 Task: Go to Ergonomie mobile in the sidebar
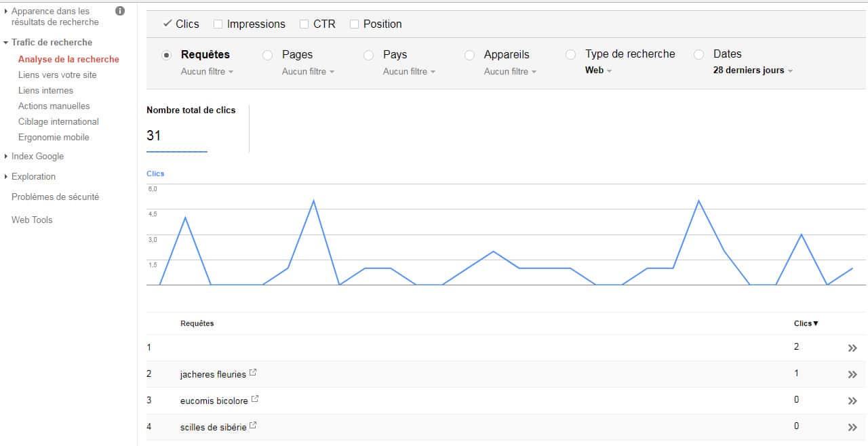click(54, 137)
